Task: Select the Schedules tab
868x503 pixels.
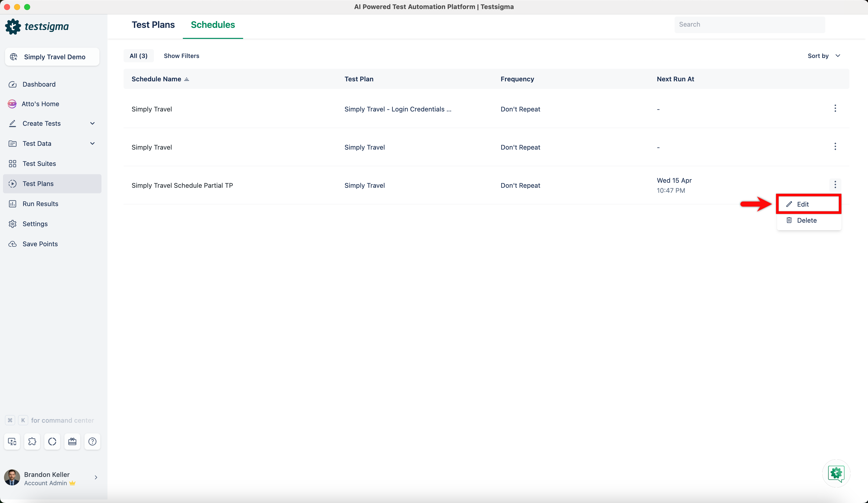Action: click(213, 25)
